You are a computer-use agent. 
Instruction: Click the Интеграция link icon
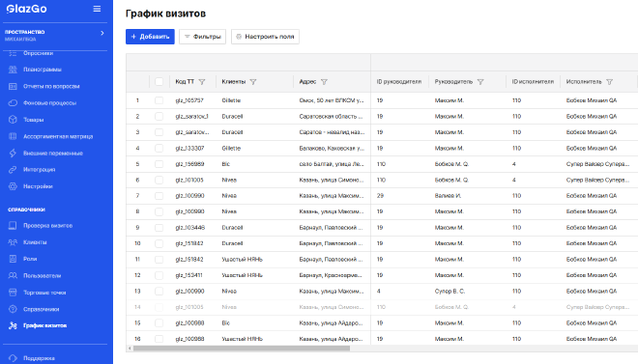coord(13,169)
